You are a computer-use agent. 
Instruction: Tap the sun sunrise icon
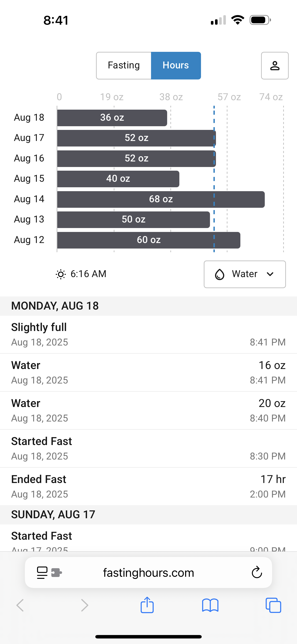pos(61,274)
